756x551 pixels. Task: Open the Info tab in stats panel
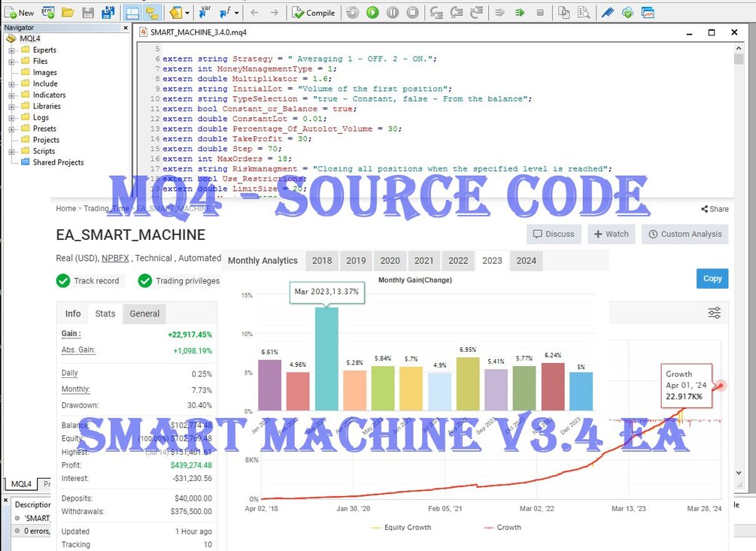[x=73, y=313]
